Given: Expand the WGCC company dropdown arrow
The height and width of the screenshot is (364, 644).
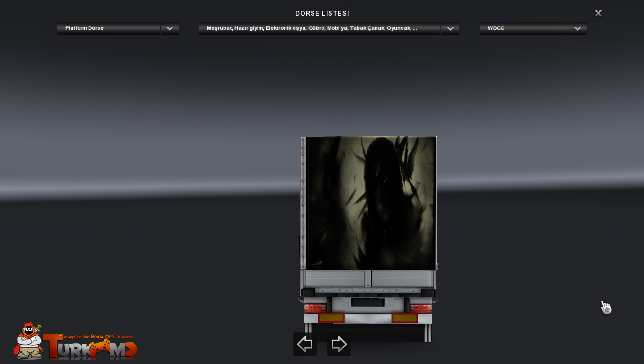Looking at the screenshot, I should point(577,28).
